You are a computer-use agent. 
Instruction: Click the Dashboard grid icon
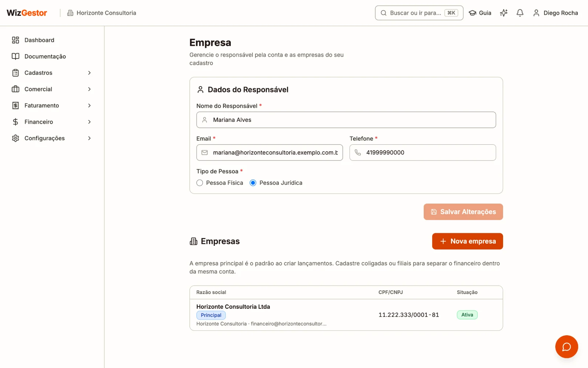point(15,40)
